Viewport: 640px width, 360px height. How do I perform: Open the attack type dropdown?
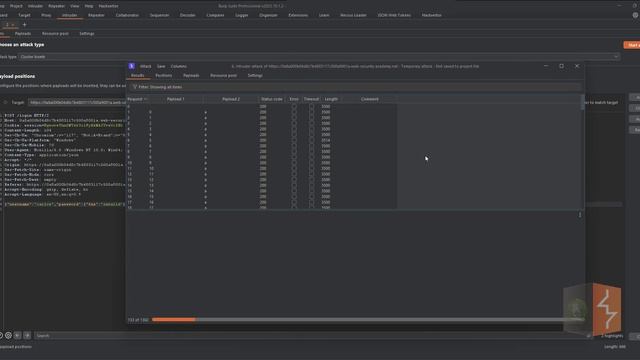point(319,57)
